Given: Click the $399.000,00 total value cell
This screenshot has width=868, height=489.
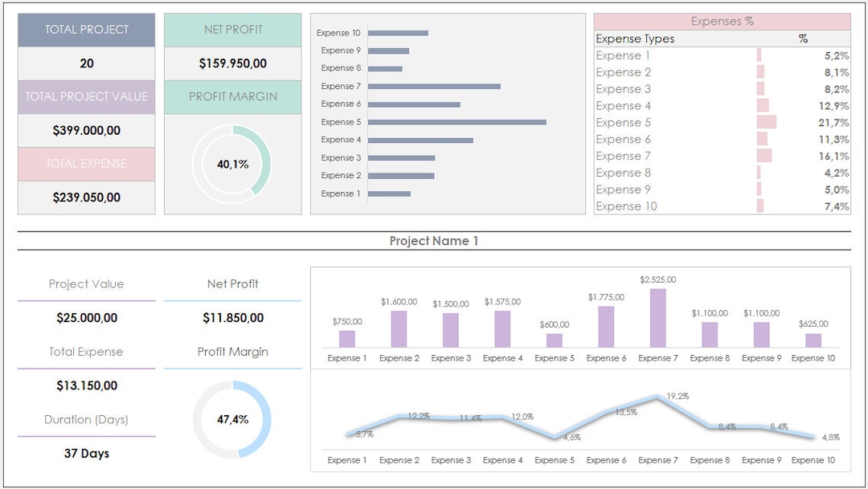Looking at the screenshot, I should pos(85,130).
